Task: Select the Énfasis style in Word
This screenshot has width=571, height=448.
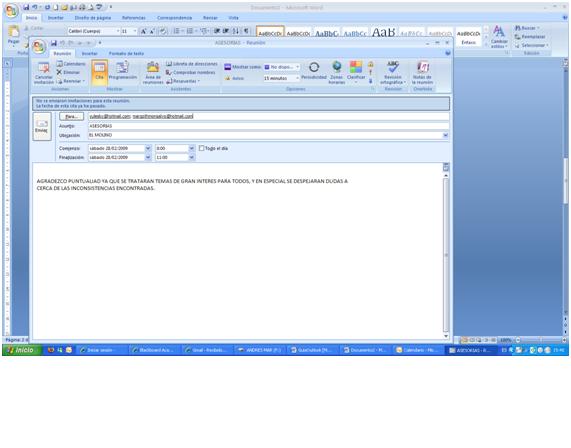Action: [468, 36]
